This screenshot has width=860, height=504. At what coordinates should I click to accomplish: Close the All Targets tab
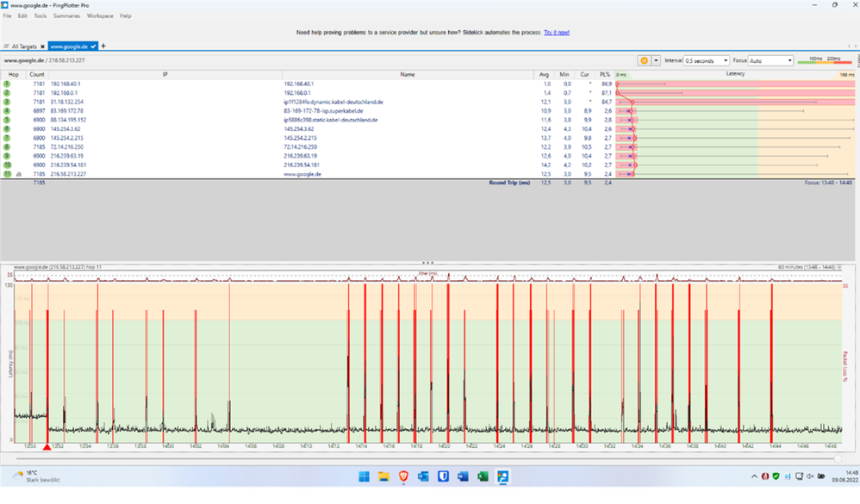[x=42, y=46]
